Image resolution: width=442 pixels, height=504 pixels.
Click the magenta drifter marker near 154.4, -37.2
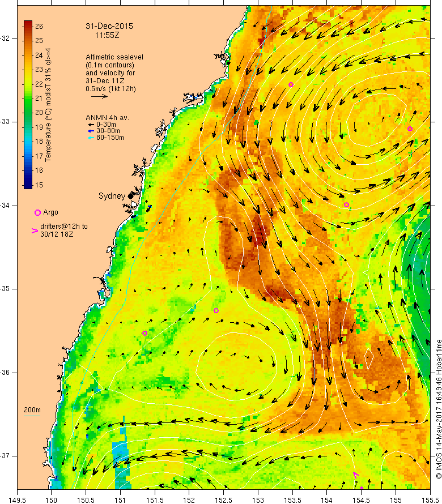point(356,475)
